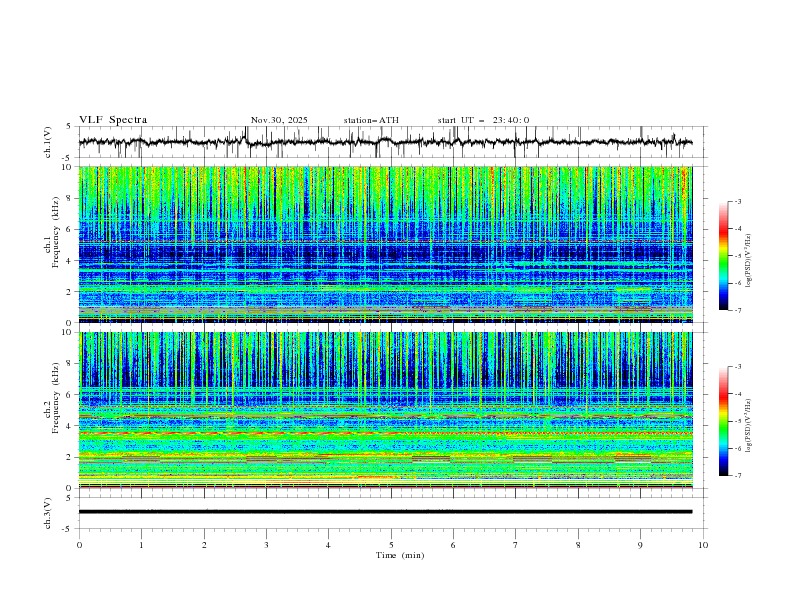Click the 'station=ATH' label
Viewport: 792px width, 612px height.
pos(371,120)
